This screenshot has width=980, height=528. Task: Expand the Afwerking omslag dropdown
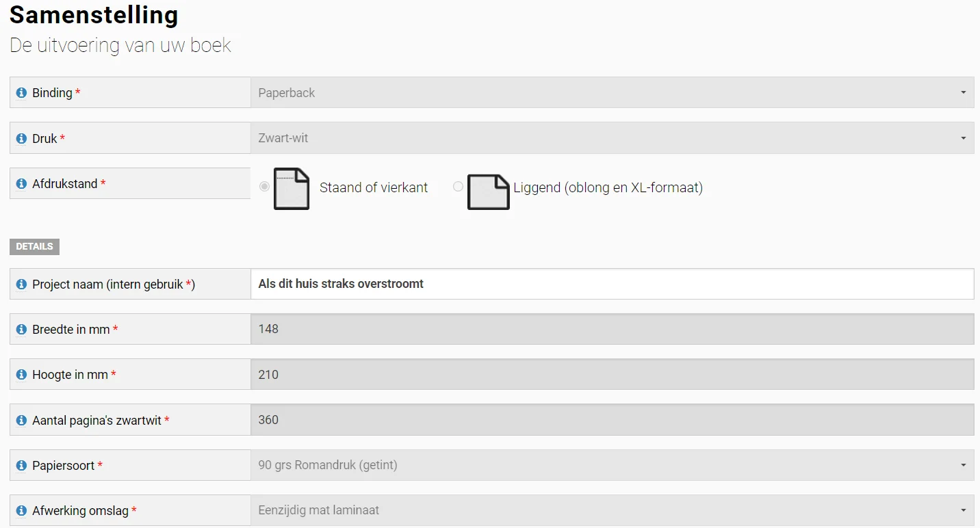[612, 511]
